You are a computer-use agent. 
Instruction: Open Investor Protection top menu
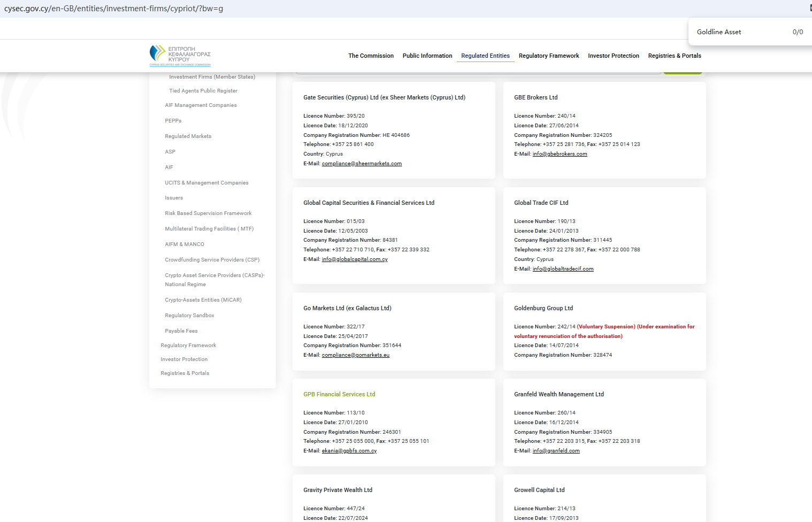click(613, 56)
